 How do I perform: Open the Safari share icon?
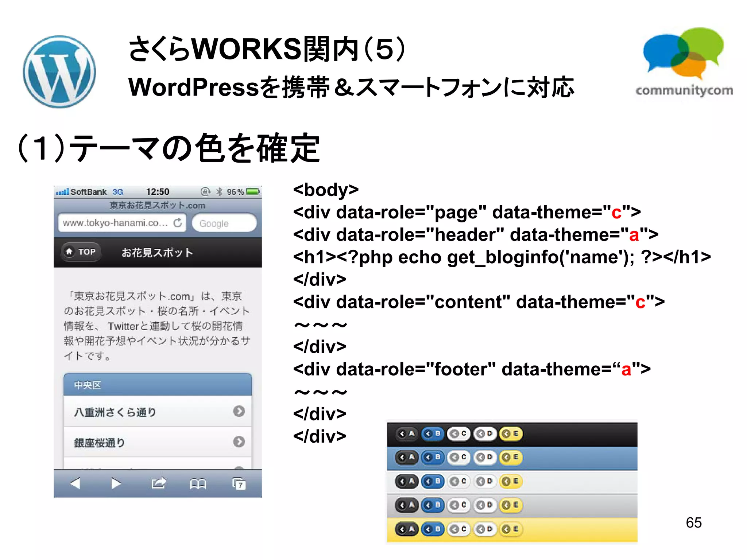(x=159, y=483)
